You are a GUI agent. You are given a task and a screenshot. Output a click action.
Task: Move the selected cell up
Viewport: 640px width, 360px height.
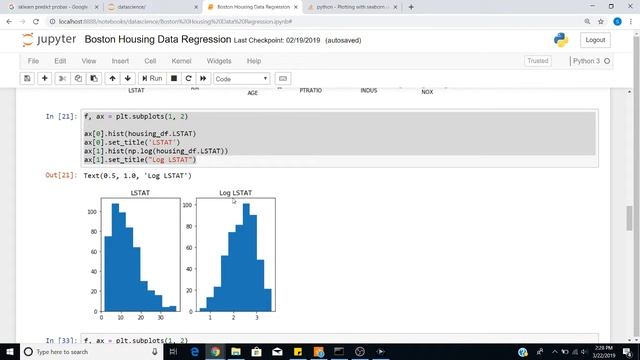click(112, 78)
